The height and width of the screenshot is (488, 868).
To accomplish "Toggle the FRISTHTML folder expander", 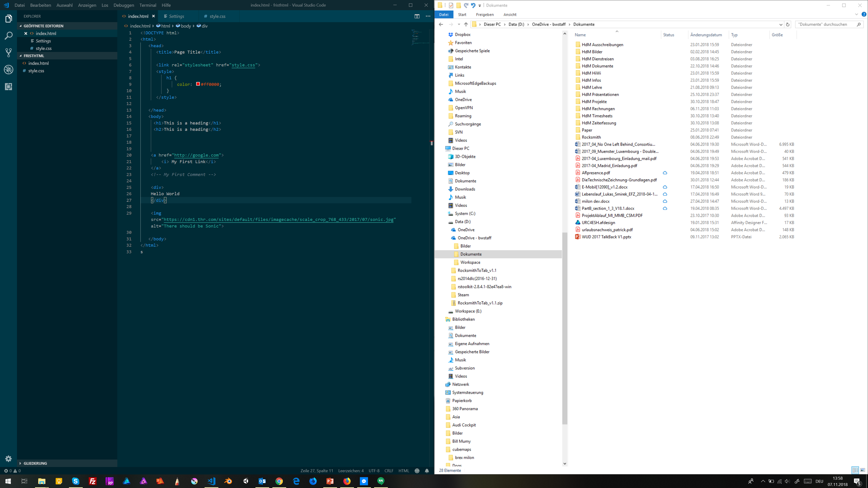I will pos(20,56).
